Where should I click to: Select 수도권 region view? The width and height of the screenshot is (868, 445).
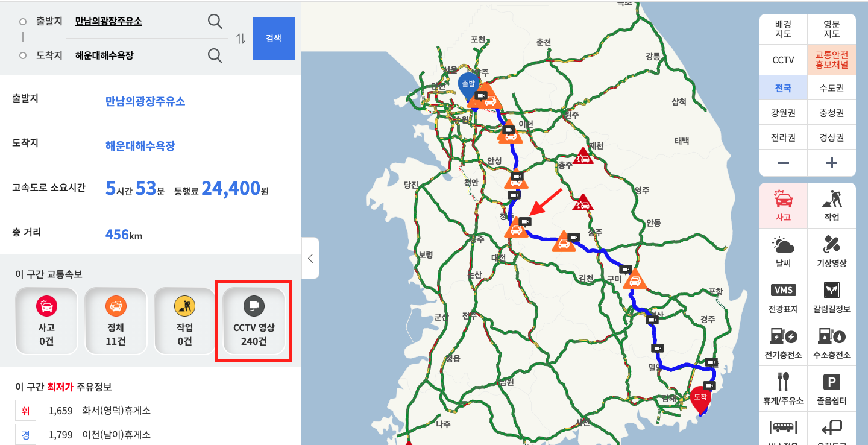(x=832, y=88)
